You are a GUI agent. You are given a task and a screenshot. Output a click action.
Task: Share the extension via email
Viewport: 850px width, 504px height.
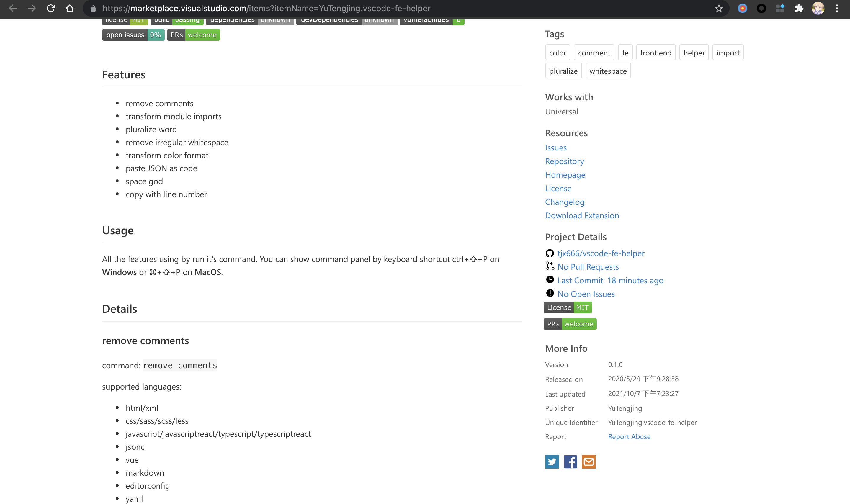click(x=589, y=462)
